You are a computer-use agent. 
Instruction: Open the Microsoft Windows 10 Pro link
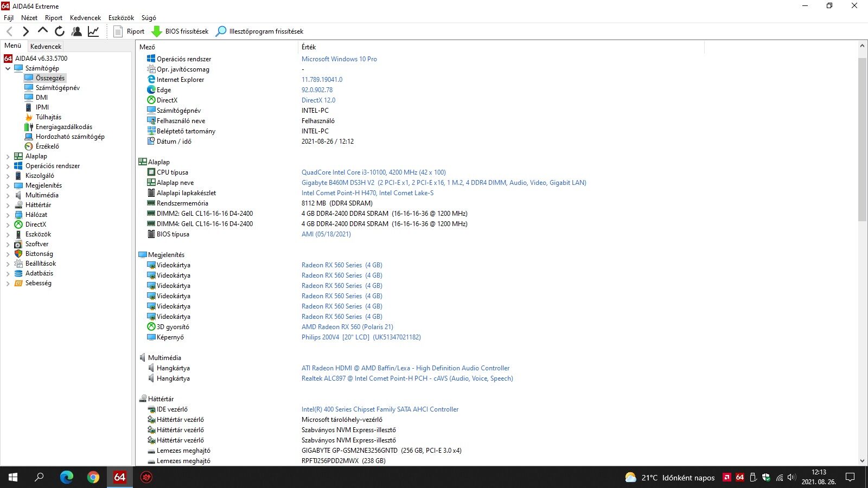click(x=339, y=59)
